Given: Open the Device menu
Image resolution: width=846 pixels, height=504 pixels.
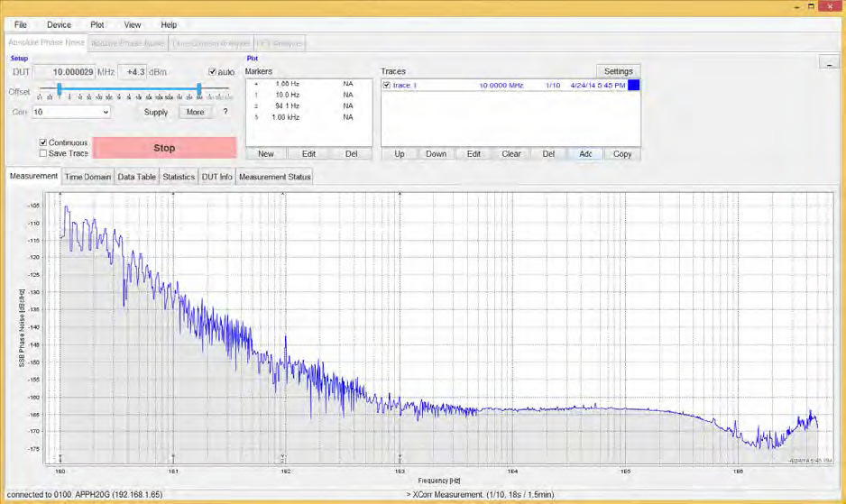Looking at the screenshot, I should (x=59, y=25).
